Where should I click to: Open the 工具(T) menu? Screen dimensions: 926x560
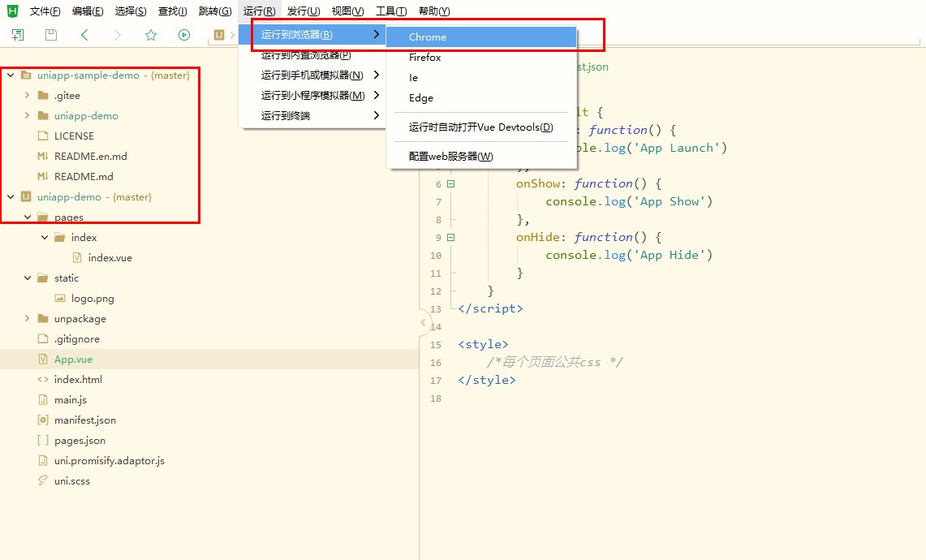(391, 11)
